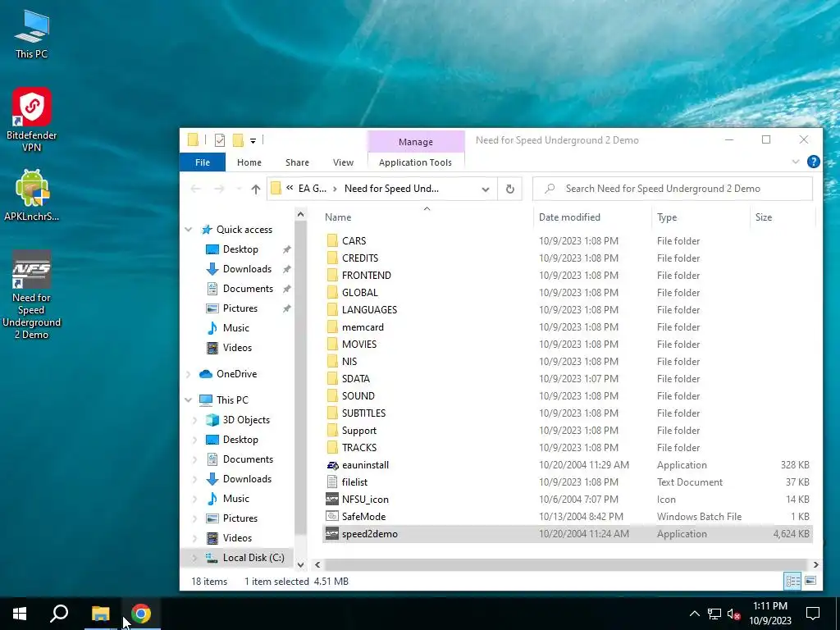This screenshot has height=630, width=840.
Task: Open This PC desktop icon
Action: pyautogui.click(x=32, y=33)
